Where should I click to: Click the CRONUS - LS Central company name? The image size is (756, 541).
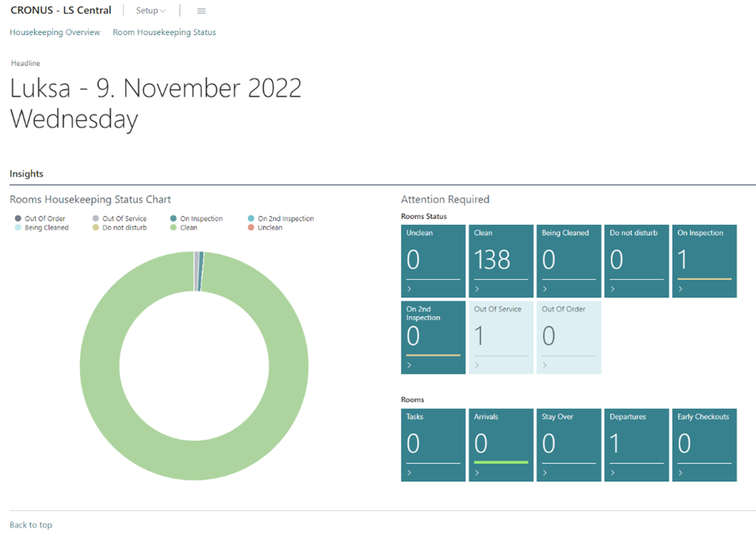(61, 11)
